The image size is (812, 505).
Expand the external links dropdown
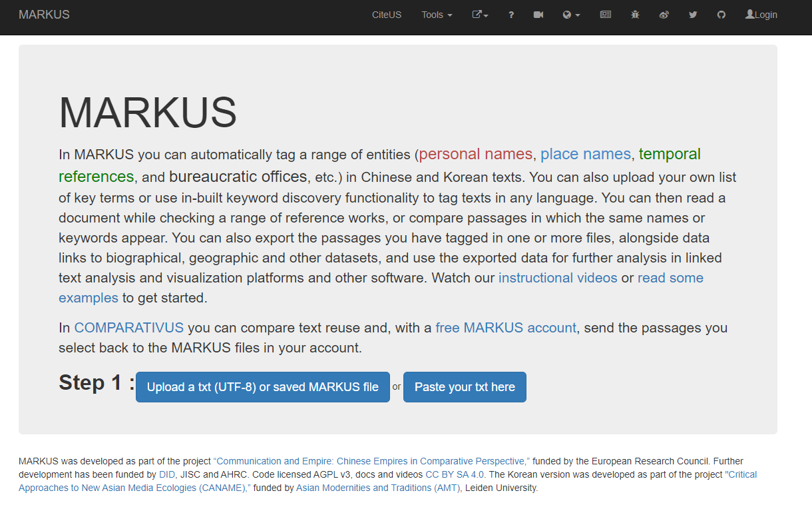pos(480,15)
